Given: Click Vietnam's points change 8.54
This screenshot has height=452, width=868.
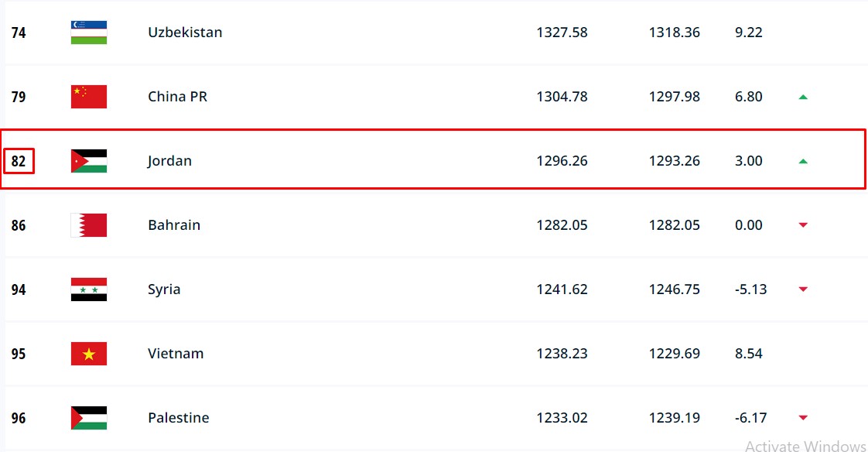Looking at the screenshot, I should pyautogui.click(x=748, y=354).
